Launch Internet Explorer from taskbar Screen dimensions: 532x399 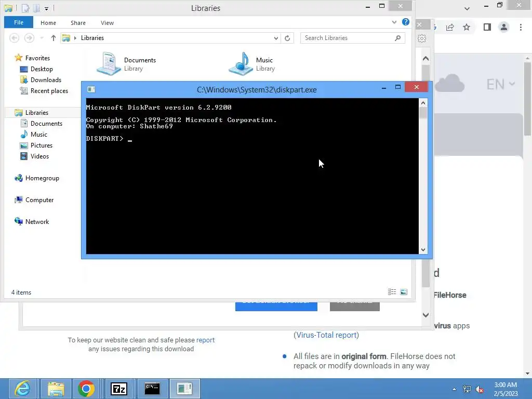tap(22, 389)
